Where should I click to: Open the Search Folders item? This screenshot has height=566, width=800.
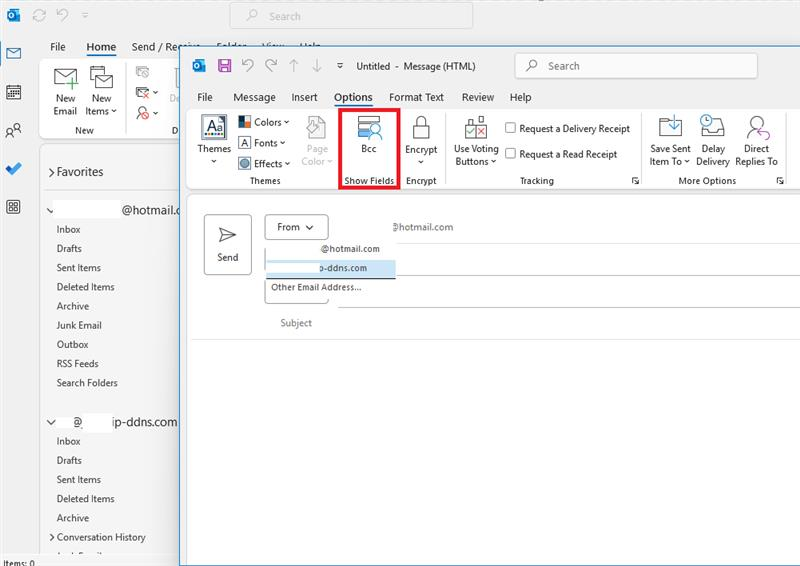[x=87, y=383]
